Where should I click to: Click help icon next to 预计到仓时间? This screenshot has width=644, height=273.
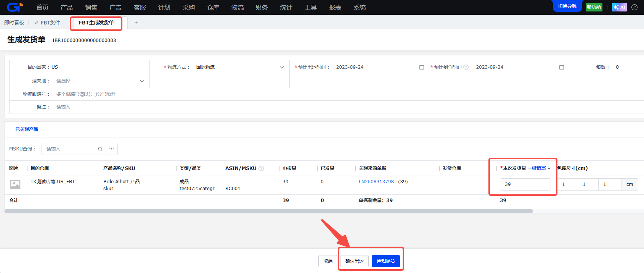pos(466,67)
